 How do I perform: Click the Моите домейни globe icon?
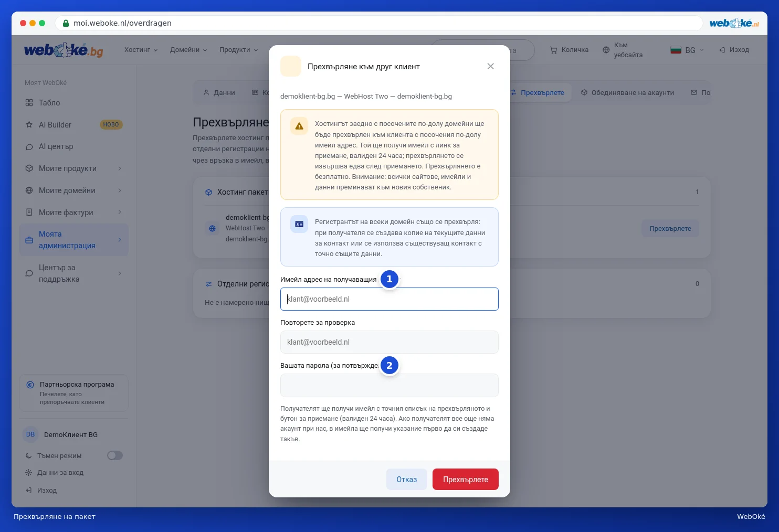coord(29,190)
